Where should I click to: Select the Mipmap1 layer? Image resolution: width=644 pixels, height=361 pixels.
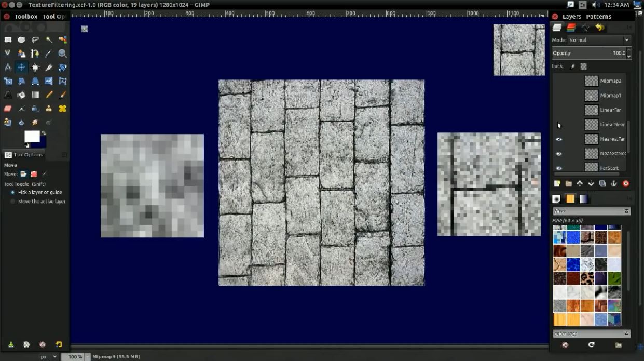click(x=610, y=96)
